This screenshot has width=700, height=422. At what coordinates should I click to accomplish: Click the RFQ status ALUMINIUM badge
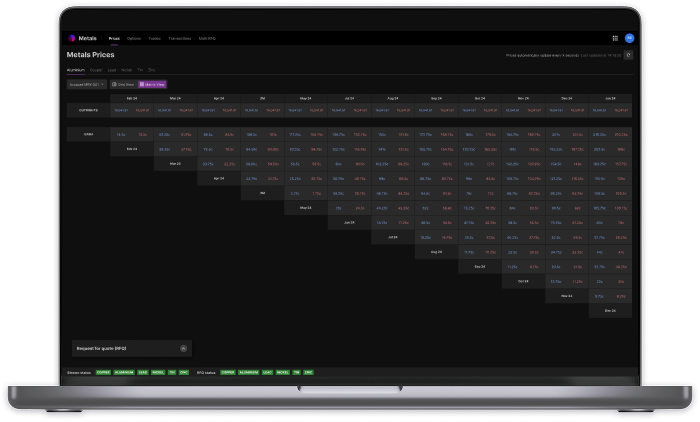click(x=247, y=371)
